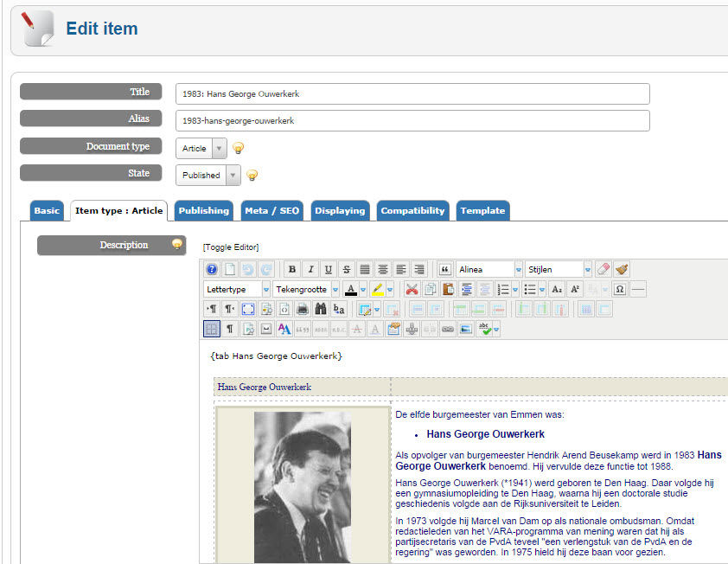Insert or edit a table
The image size is (728, 564).
[x=365, y=309]
